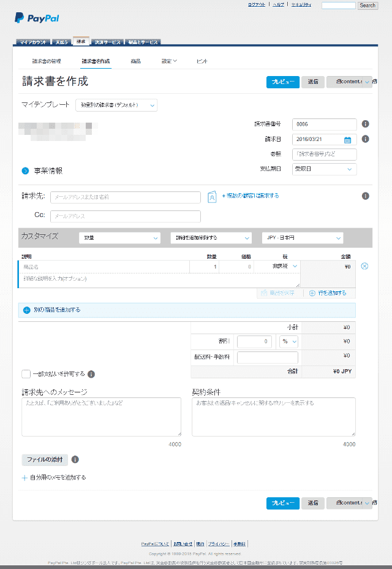Focus 商品名 item name field

104,266
